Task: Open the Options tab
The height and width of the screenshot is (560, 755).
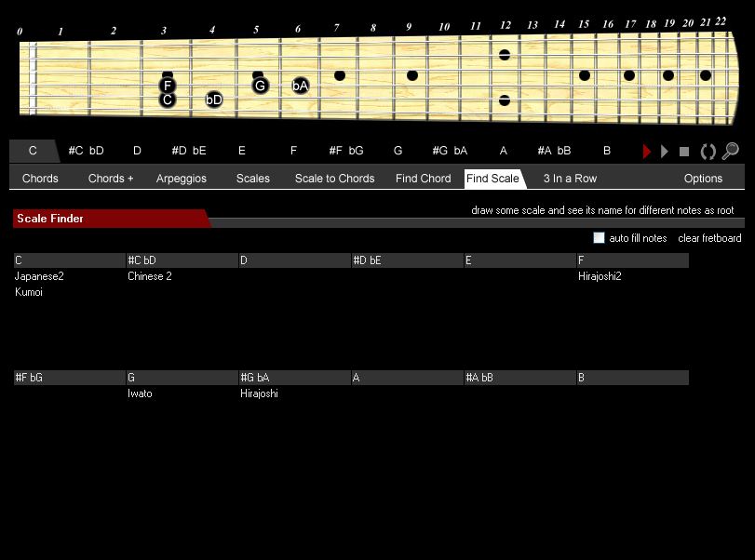Action: (x=703, y=178)
